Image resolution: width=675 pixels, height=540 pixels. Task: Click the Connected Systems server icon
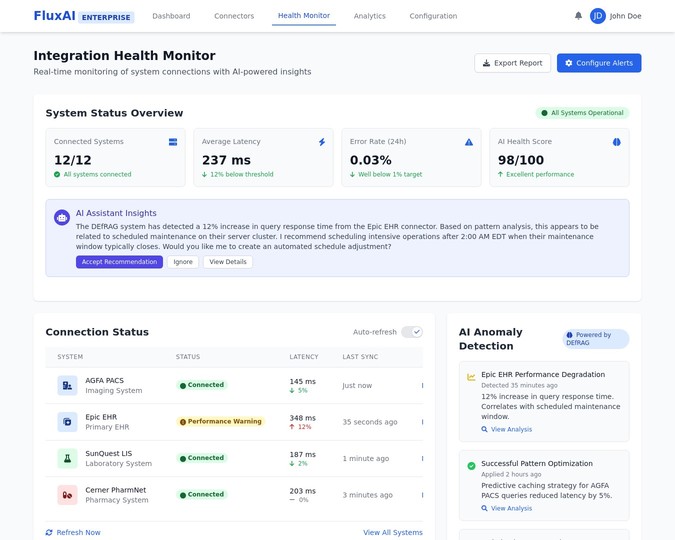tap(173, 142)
